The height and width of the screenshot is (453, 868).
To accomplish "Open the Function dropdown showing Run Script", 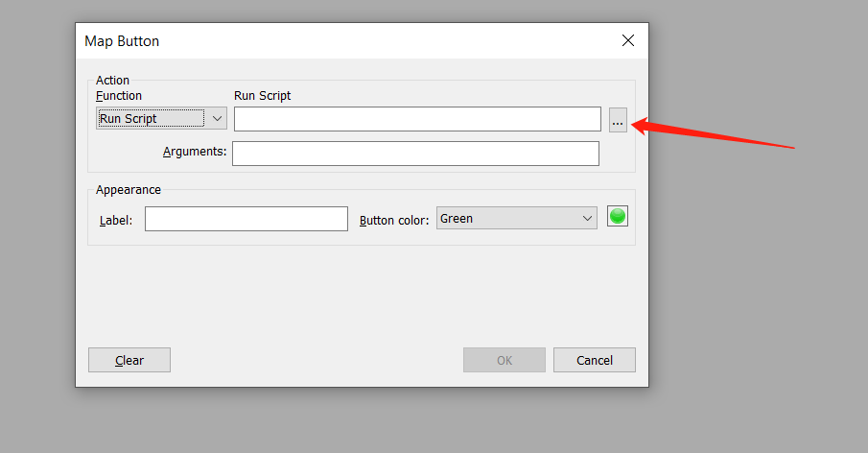I will click(162, 118).
